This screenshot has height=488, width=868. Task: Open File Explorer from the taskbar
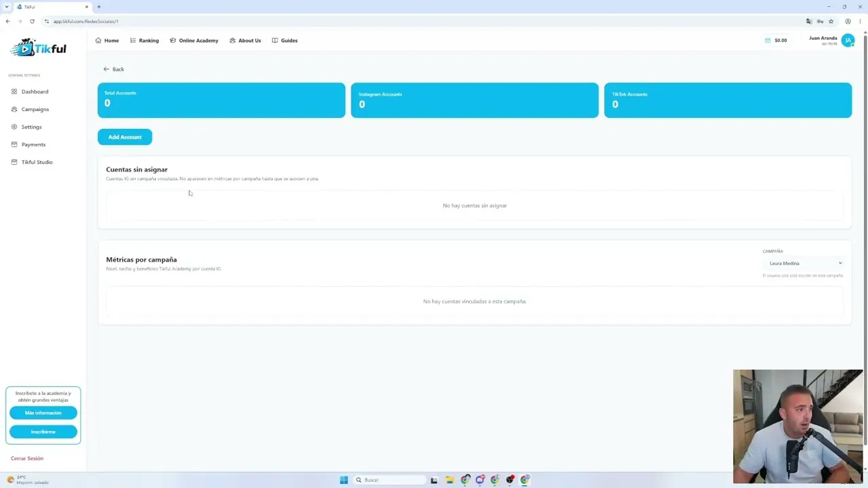pyautogui.click(x=450, y=480)
